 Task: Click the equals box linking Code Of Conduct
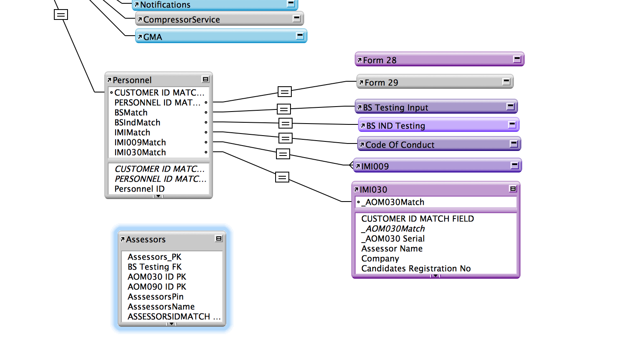coord(285,138)
